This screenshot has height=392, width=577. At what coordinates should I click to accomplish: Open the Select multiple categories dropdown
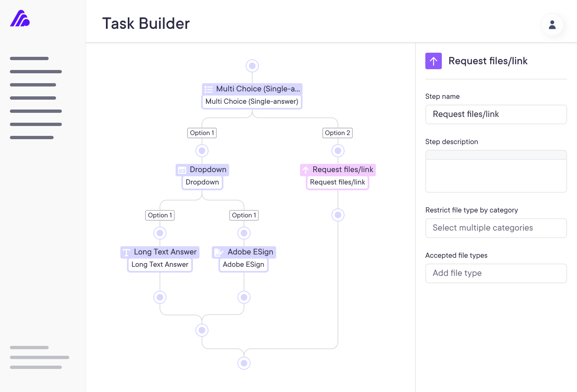coord(496,228)
